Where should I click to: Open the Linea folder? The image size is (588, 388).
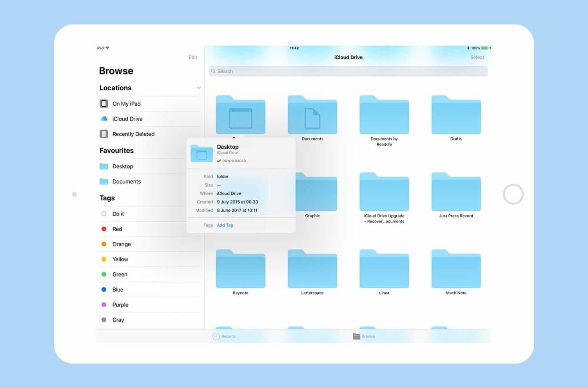point(384,269)
